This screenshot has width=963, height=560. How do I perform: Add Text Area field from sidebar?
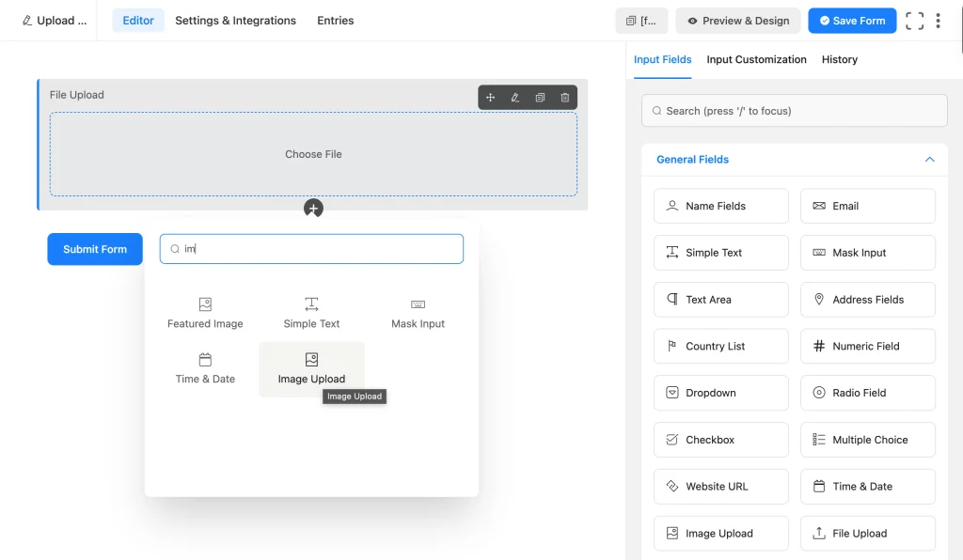coord(721,300)
